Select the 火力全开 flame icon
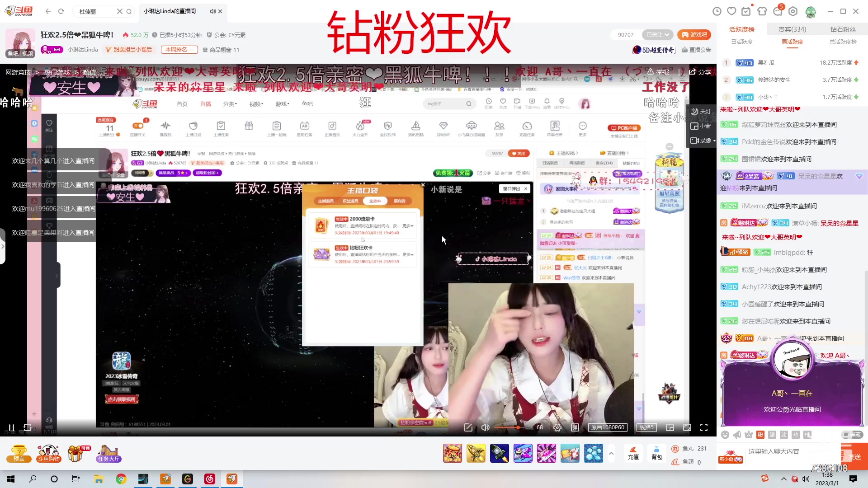 click(x=360, y=128)
